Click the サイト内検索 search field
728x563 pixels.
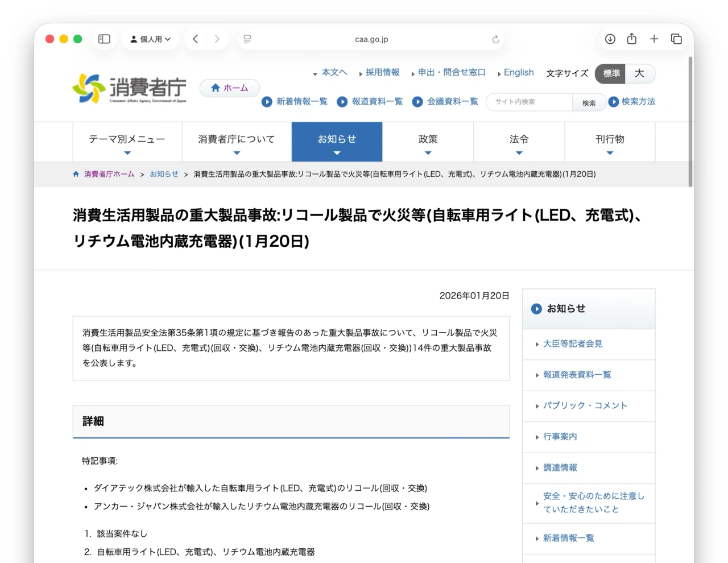(x=529, y=102)
